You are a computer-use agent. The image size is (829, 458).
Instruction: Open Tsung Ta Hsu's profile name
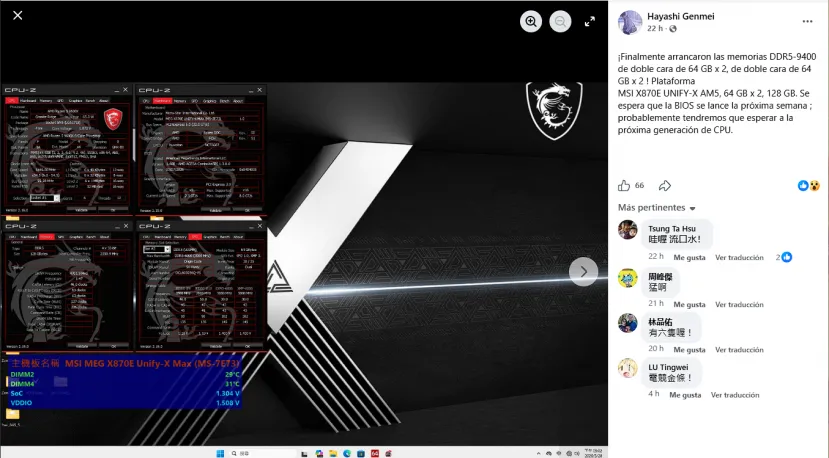(x=671, y=228)
